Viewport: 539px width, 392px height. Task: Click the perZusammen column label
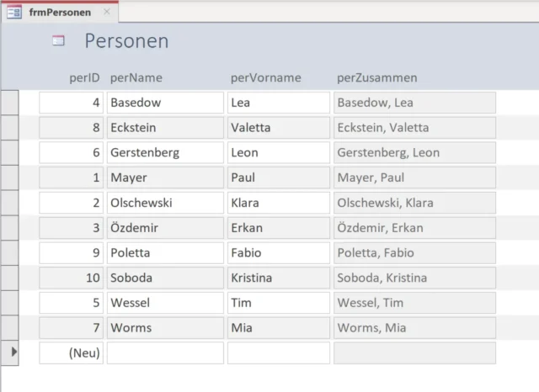tap(376, 78)
